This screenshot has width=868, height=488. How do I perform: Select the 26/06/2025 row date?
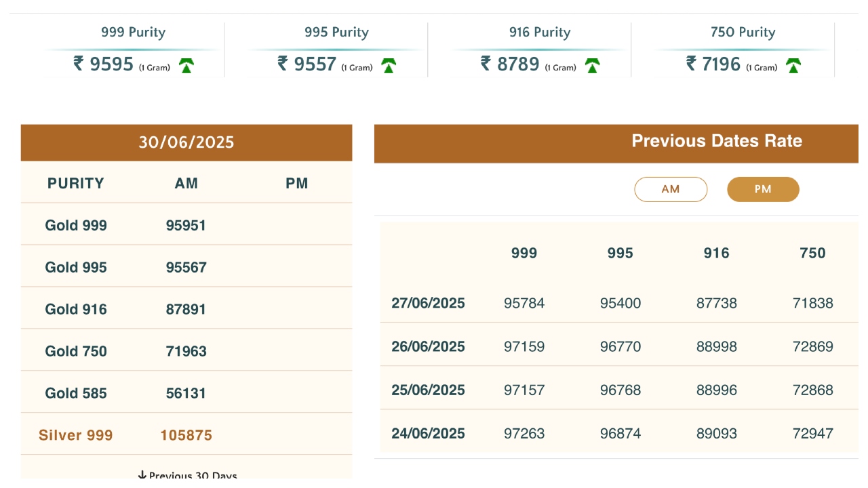pos(428,347)
